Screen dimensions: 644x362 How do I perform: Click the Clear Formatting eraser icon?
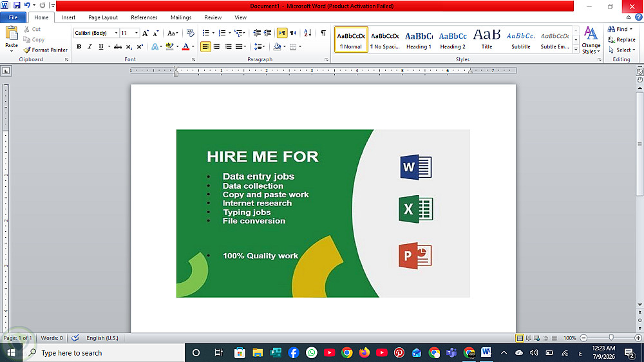[x=190, y=33]
